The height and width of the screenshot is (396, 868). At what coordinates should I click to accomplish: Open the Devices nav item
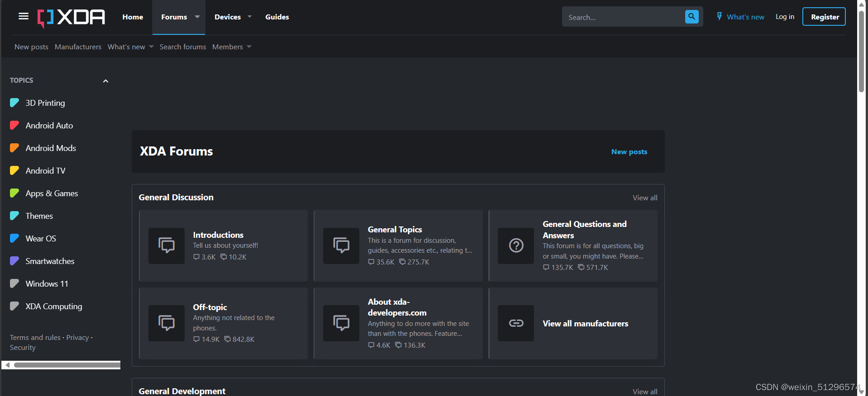[228, 17]
